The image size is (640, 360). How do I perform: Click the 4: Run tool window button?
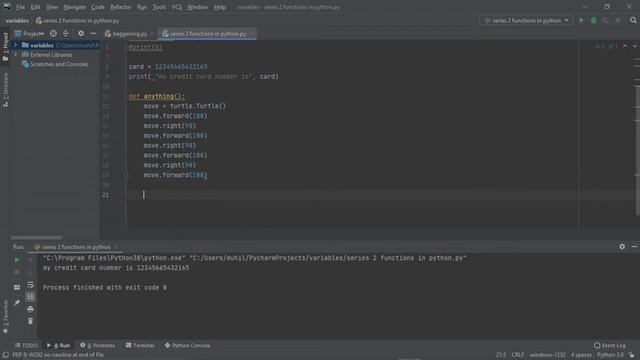pyautogui.click(x=58, y=345)
